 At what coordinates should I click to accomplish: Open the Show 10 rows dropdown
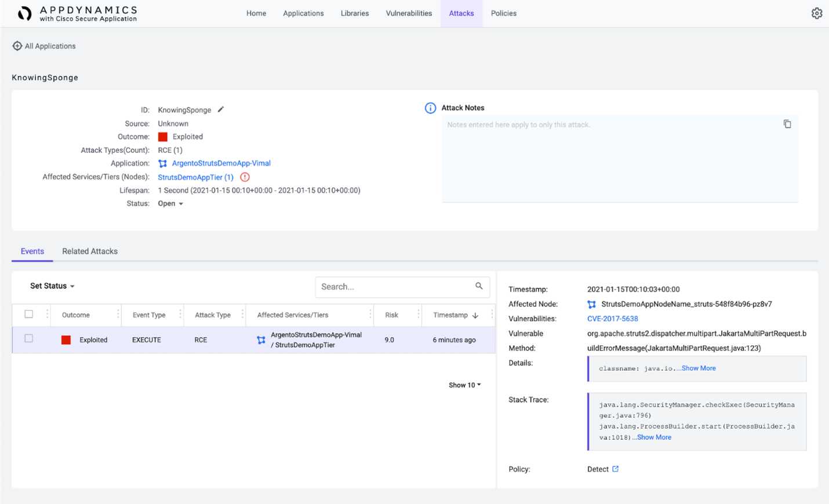coord(464,385)
